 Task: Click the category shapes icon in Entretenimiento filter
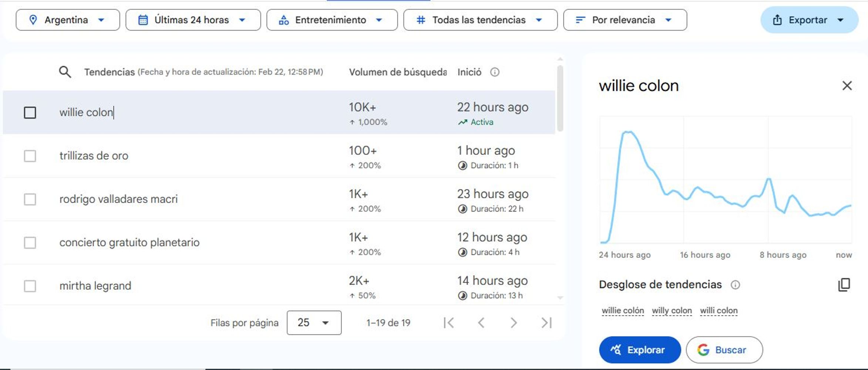click(x=284, y=20)
